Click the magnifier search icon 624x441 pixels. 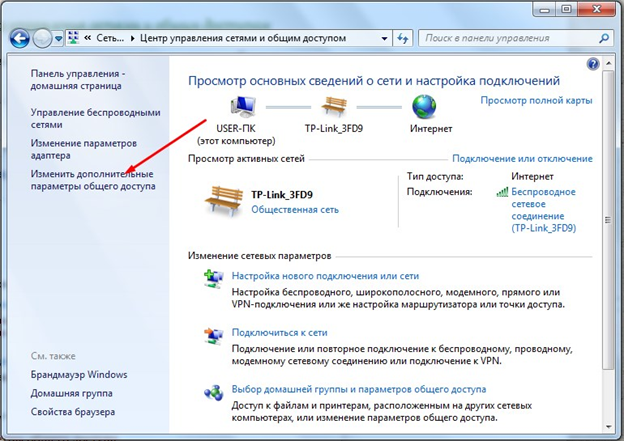click(x=604, y=38)
